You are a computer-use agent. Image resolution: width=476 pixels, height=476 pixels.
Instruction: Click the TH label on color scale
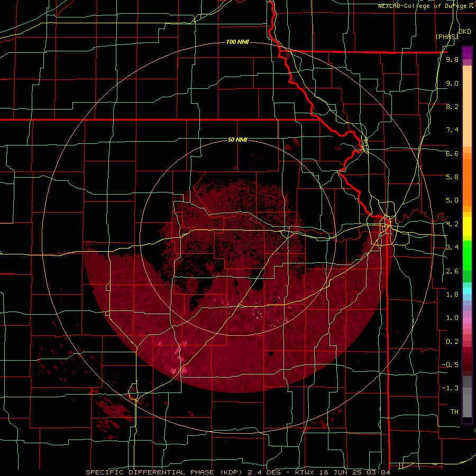454,412
